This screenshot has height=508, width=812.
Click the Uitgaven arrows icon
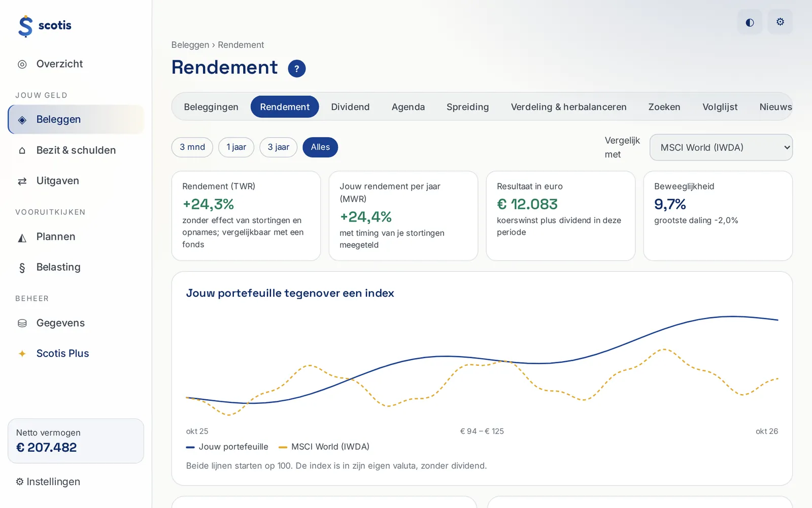(22, 181)
